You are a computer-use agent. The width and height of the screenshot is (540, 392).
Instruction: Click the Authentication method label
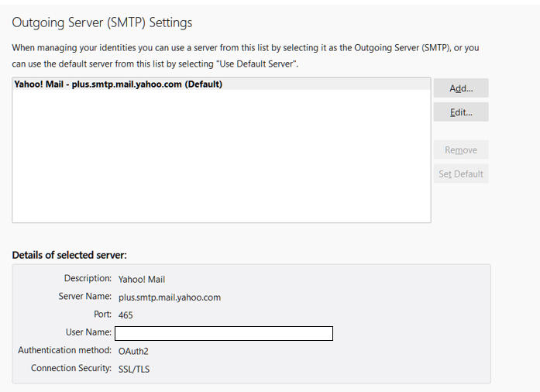(65, 350)
